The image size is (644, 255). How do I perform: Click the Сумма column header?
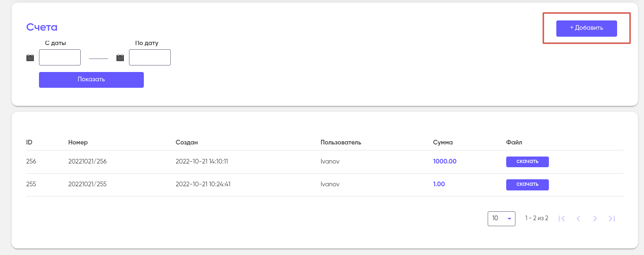pyautogui.click(x=443, y=142)
